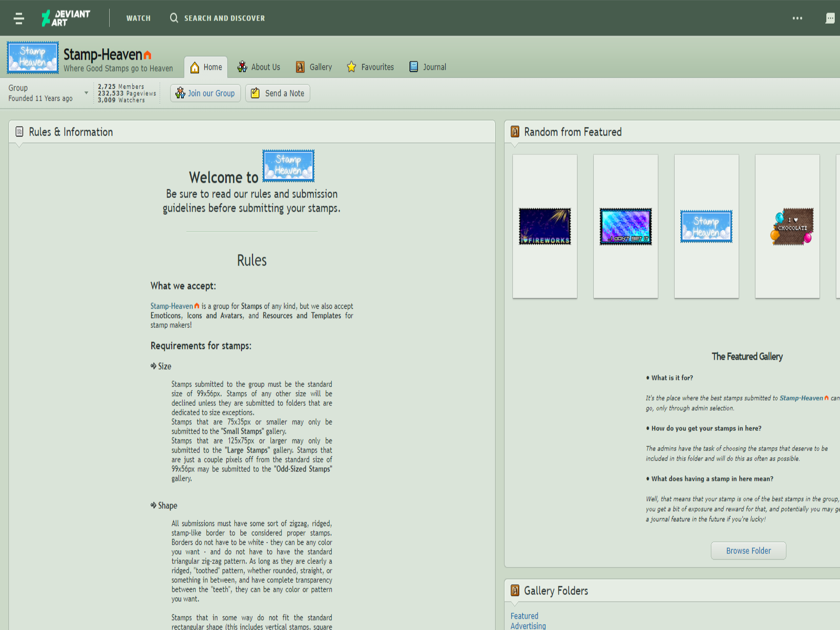Click the 'What is it for?' question text
This screenshot has width=840, height=630.
tap(672, 377)
